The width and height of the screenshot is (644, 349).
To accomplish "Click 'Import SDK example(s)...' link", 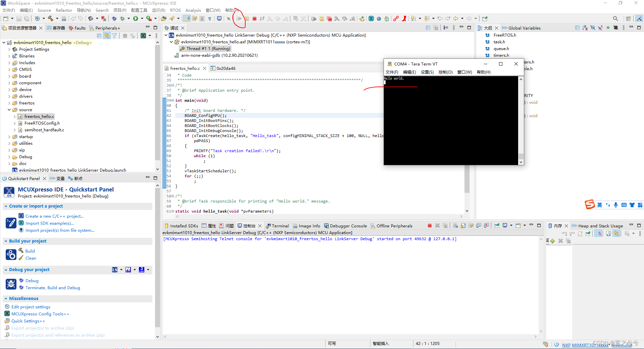I will pyautogui.click(x=50, y=223).
